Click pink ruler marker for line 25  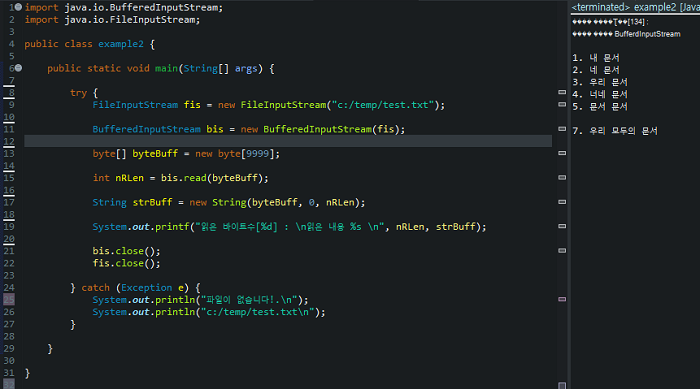pos(562,299)
